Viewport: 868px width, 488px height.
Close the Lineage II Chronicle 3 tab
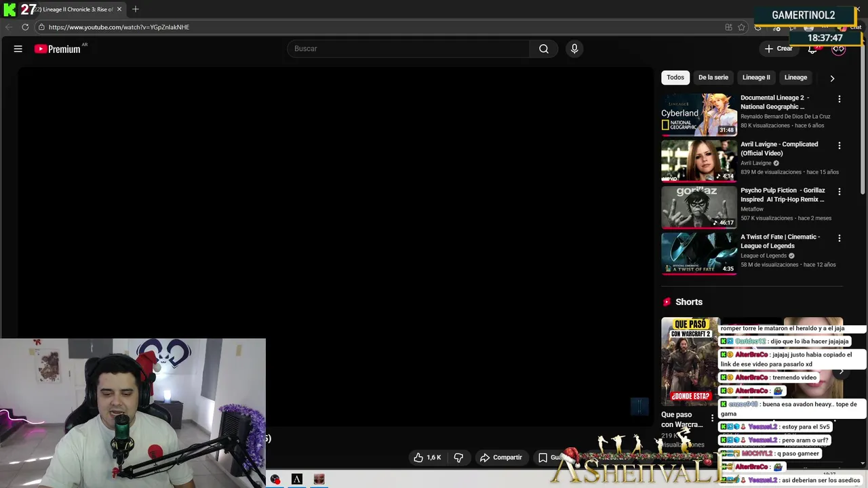point(119,9)
